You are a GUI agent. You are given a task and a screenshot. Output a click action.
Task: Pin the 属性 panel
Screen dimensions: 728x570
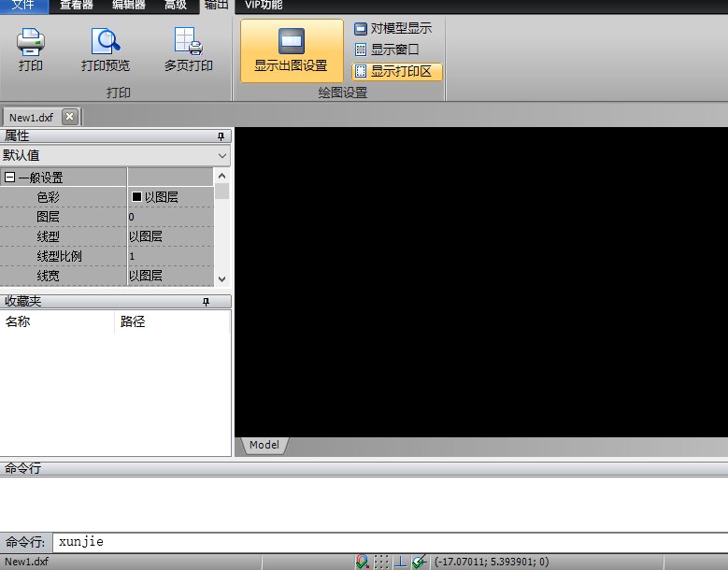pyautogui.click(x=221, y=136)
